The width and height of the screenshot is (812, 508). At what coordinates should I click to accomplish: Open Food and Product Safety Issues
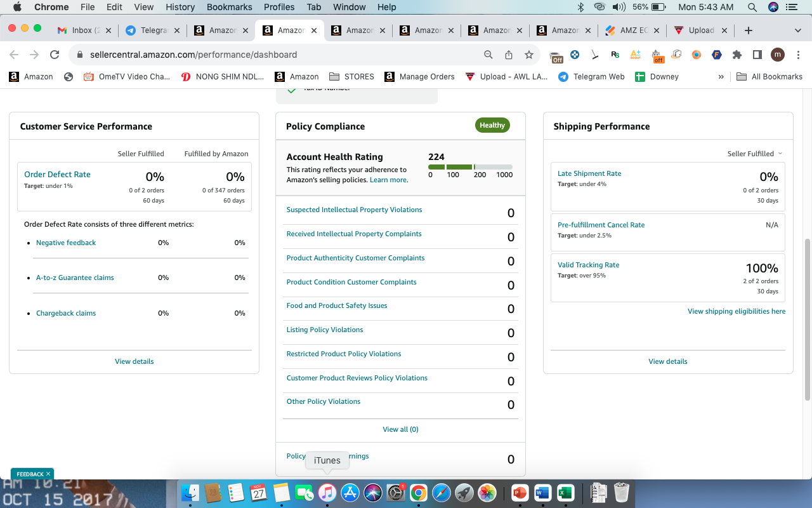tap(337, 305)
